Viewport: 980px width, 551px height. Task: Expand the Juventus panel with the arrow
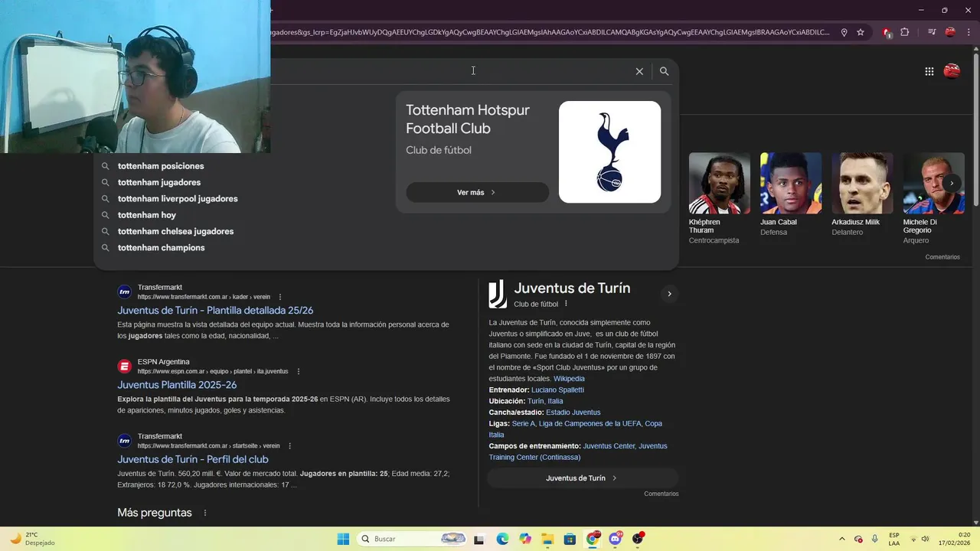point(669,294)
